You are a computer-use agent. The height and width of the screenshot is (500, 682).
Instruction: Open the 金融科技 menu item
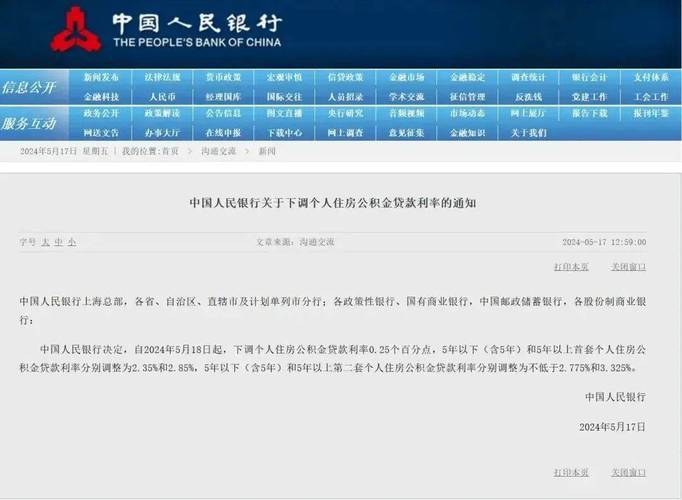(101, 97)
